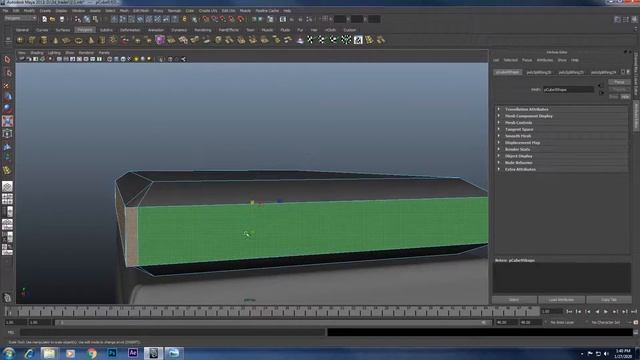Click the go to start of playback button
This screenshot has height=360, width=640.
[x=569, y=311]
